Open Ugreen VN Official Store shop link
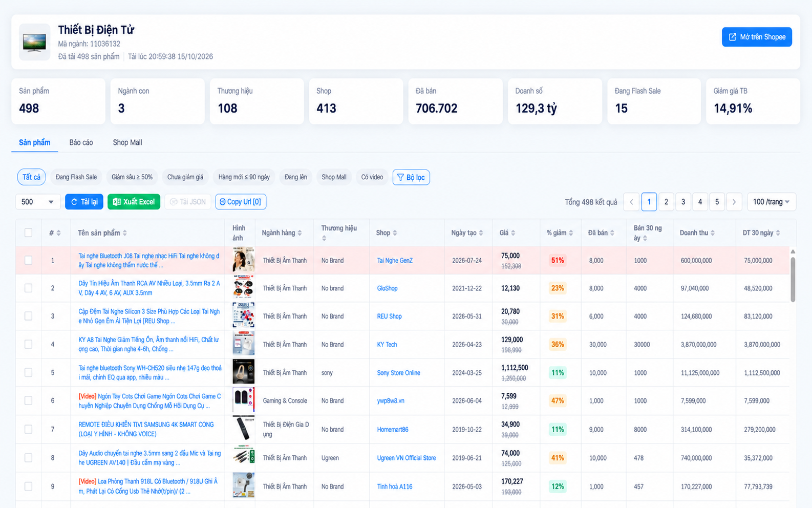Image resolution: width=812 pixels, height=508 pixels. (407, 458)
